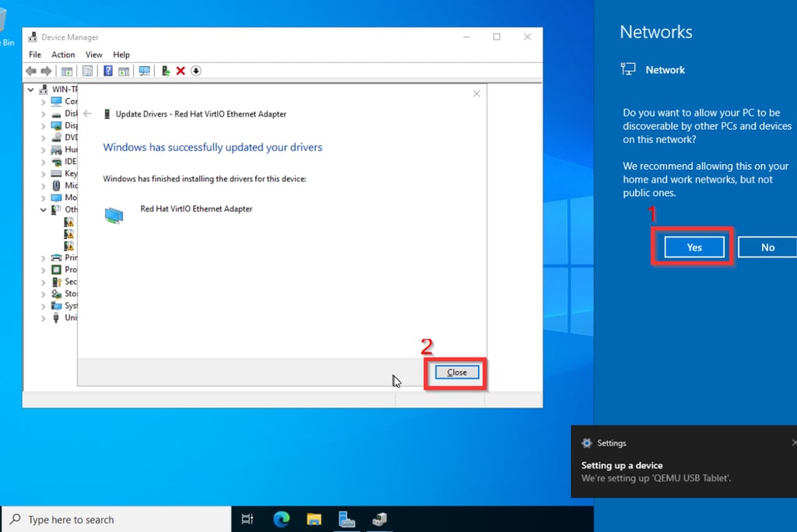Click the 'Setting up a device' notification
797x532 pixels.
(x=683, y=461)
